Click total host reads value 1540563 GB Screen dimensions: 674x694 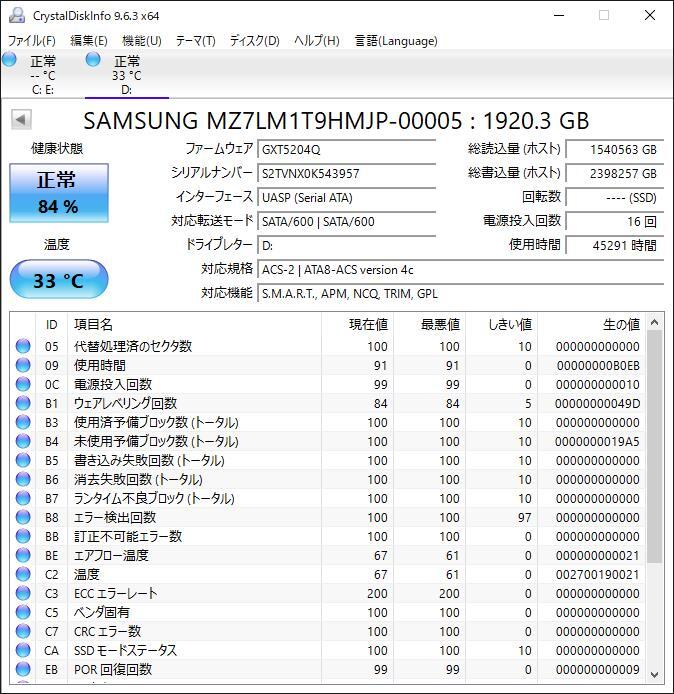coord(615,150)
